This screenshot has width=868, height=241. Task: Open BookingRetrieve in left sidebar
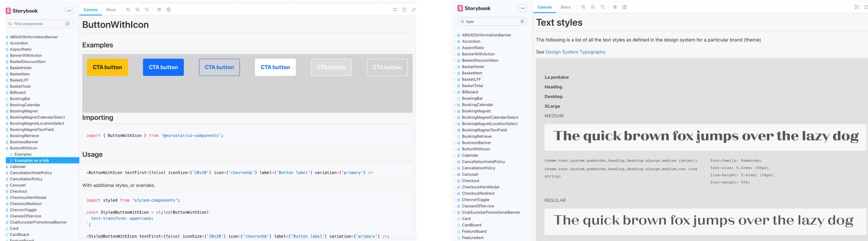coord(24,136)
